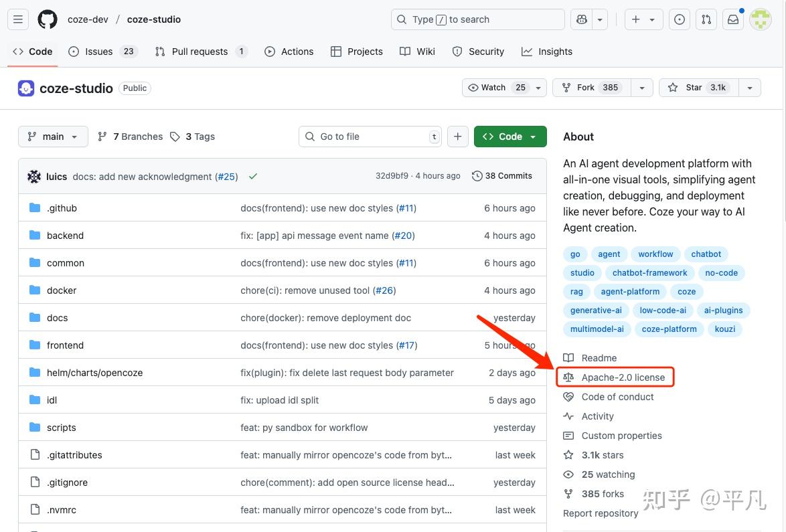The height and width of the screenshot is (532, 786).
Task: Open the common folder
Action: (66, 263)
